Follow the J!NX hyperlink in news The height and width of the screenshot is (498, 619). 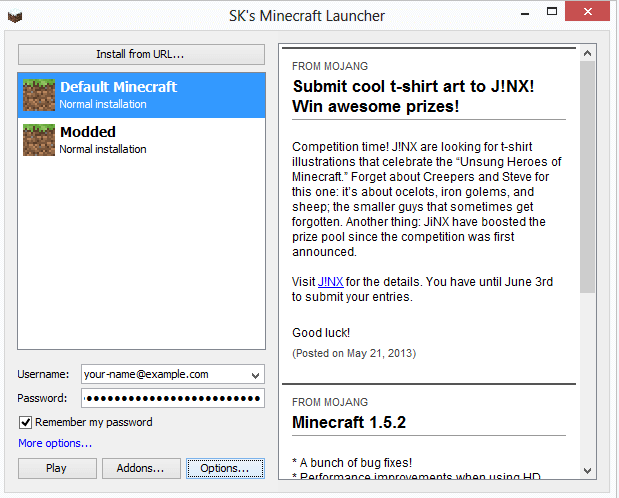[x=330, y=282]
